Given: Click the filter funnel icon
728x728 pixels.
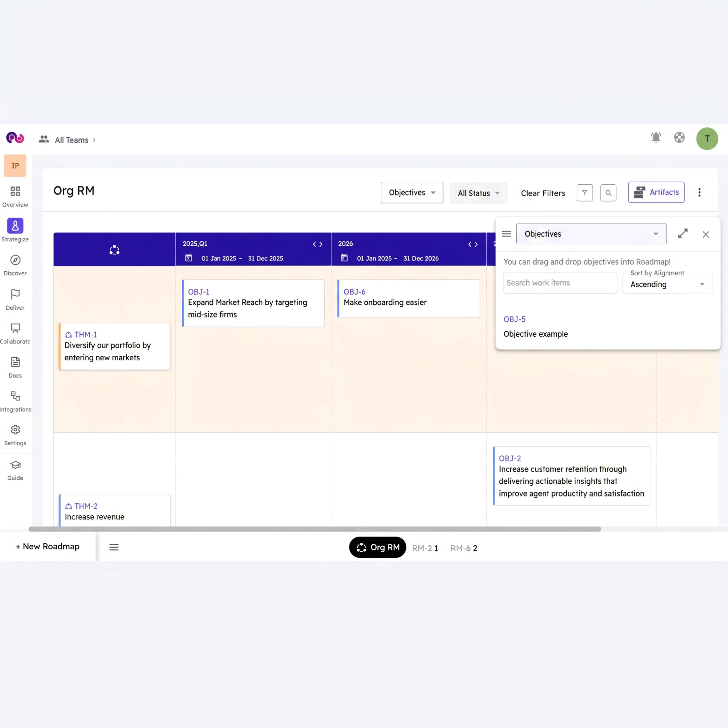Looking at the screenshot, I should (584, 193).
